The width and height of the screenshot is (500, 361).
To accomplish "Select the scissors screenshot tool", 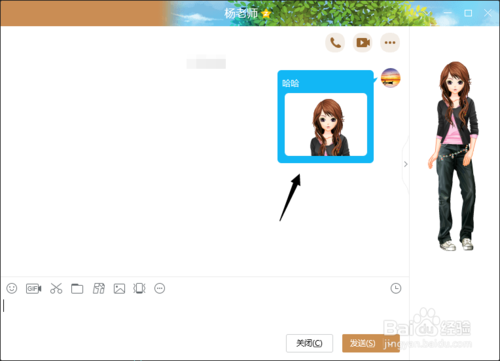I will [56, 288].
